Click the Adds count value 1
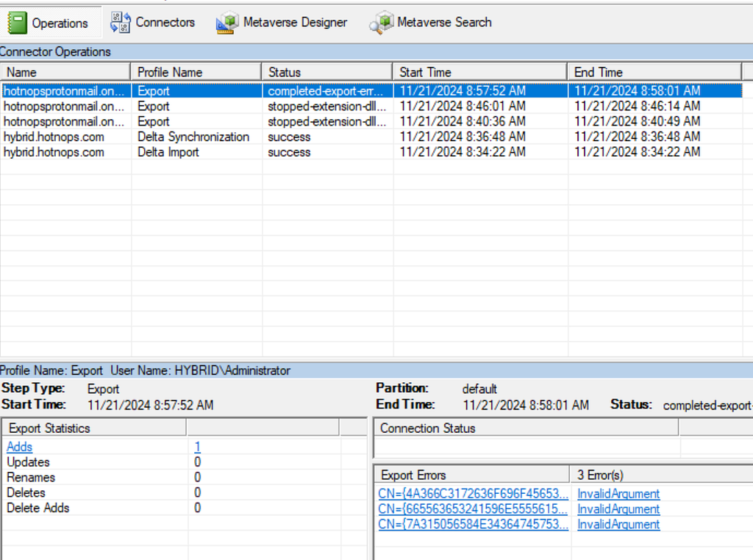 pos(197,447)
